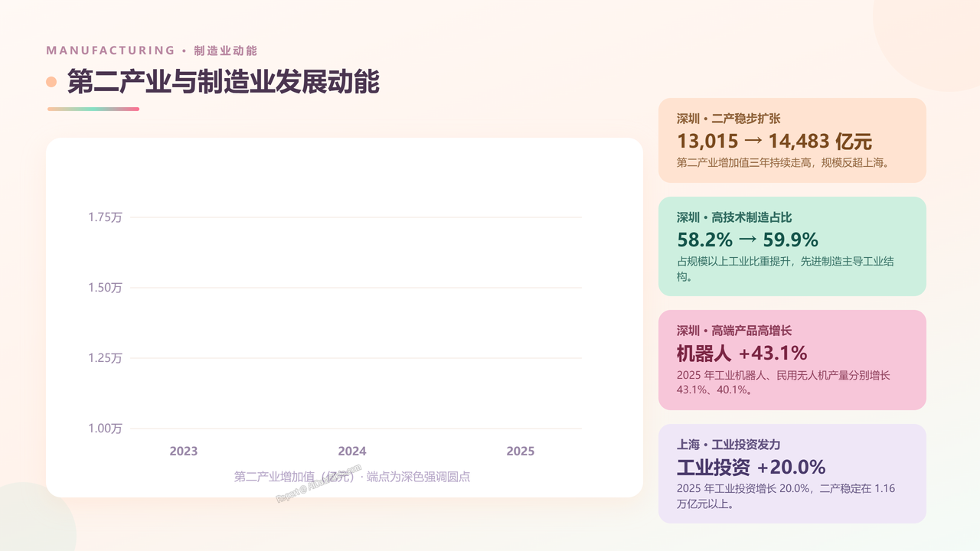Click the heading 上海 · 工业投资发力
The width and height of the screenshot is (980, 551).
tap(729, 444)
